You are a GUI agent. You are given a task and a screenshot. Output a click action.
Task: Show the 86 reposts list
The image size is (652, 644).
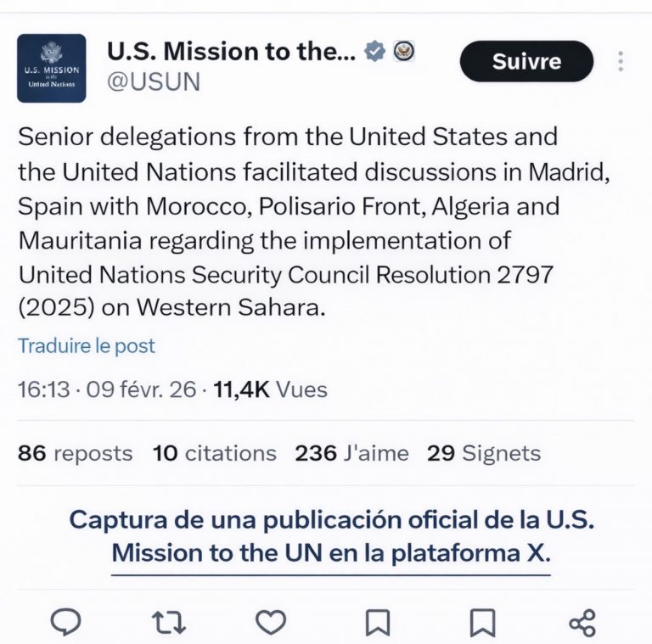pos(75,453)
